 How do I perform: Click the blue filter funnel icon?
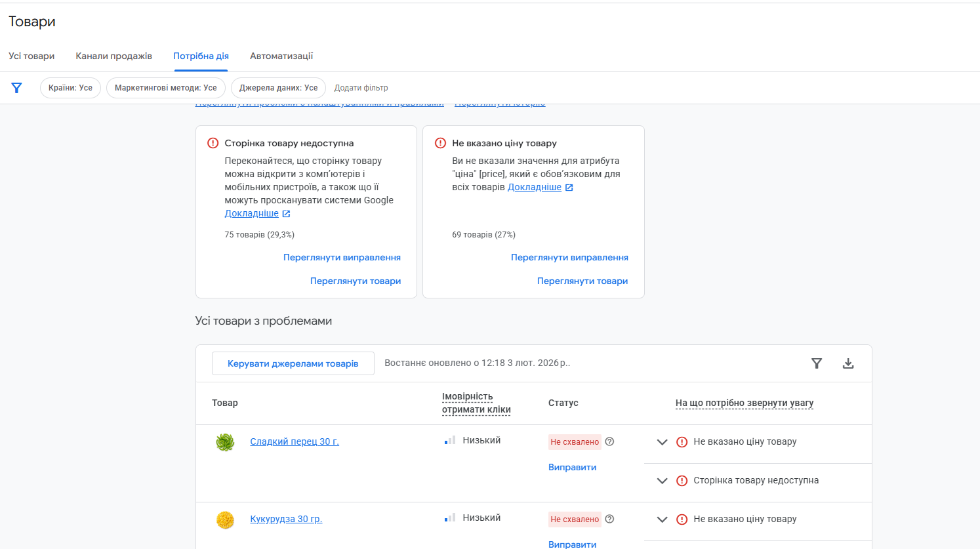tap(17, 88)
